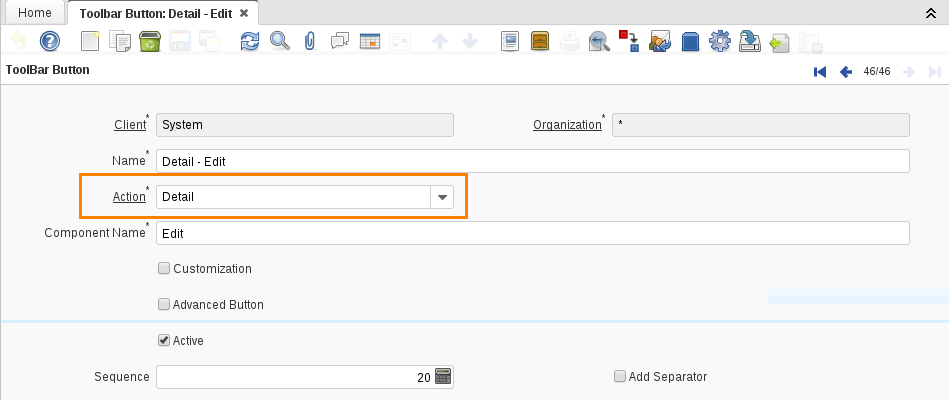This screenshot has height=400, width=949.
Task: Check the Add Separator checkbox
Action: click(x=620, y=377)
